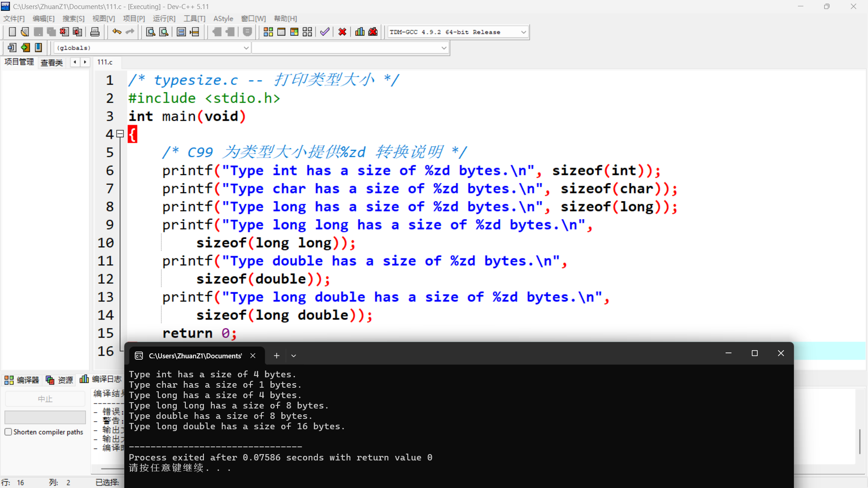Enable Shorten compiler paths checkbox
This screenshot has height=488, width=868.
pyautogui.click(x=8, y=432)
